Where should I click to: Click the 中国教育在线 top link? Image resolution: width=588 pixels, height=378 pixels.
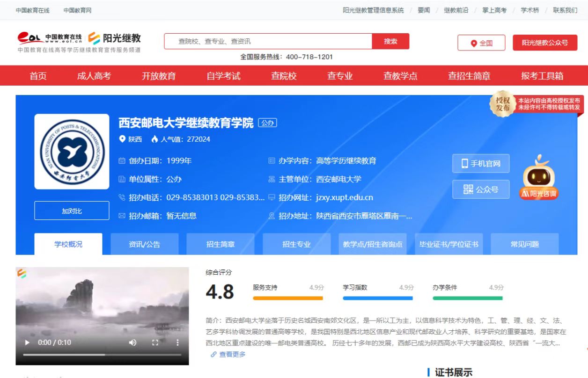tap(32, 10)
